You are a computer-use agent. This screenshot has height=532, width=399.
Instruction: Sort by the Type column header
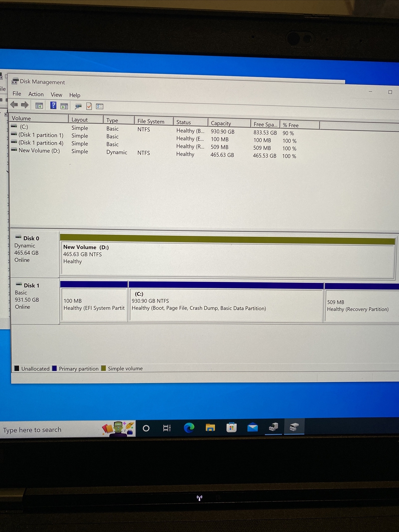(x=119, y=120)
